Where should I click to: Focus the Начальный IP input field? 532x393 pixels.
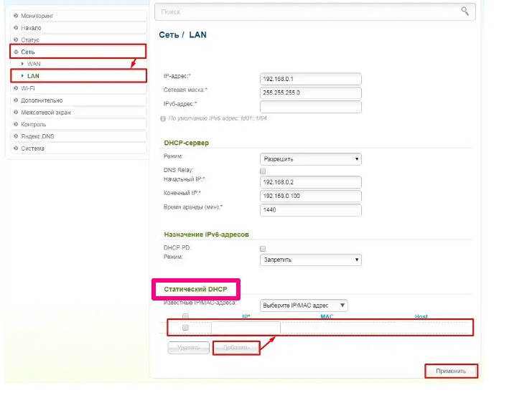(x=310, y=182)
